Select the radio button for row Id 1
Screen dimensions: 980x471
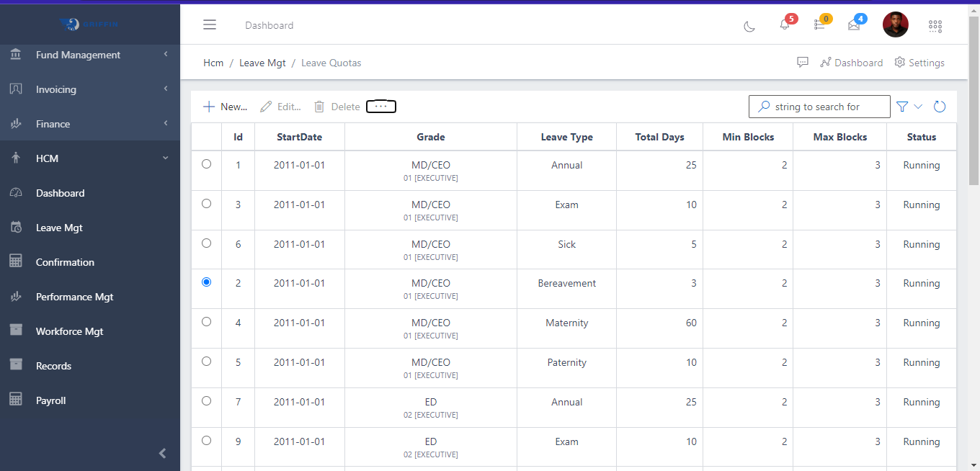pyautogui.click(x=206, y=163)
